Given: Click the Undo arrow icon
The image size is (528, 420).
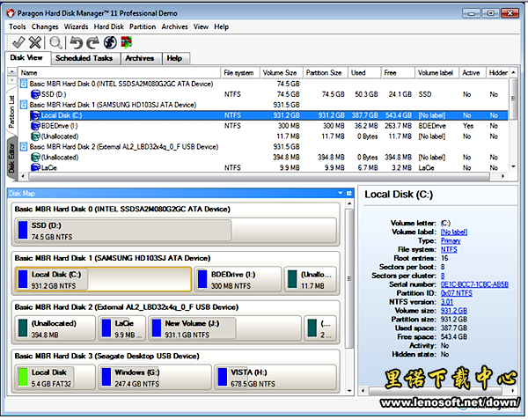Looking at the screenshot, I should pos(77,43).
